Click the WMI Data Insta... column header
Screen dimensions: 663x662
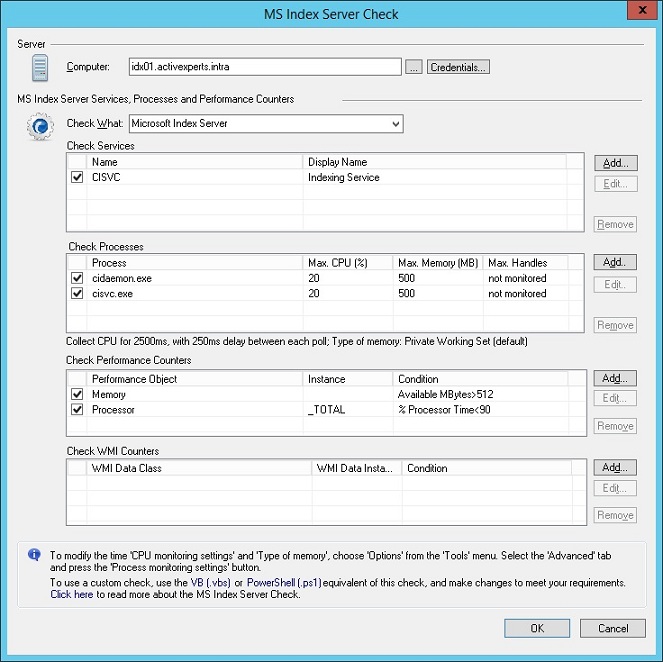357,468
